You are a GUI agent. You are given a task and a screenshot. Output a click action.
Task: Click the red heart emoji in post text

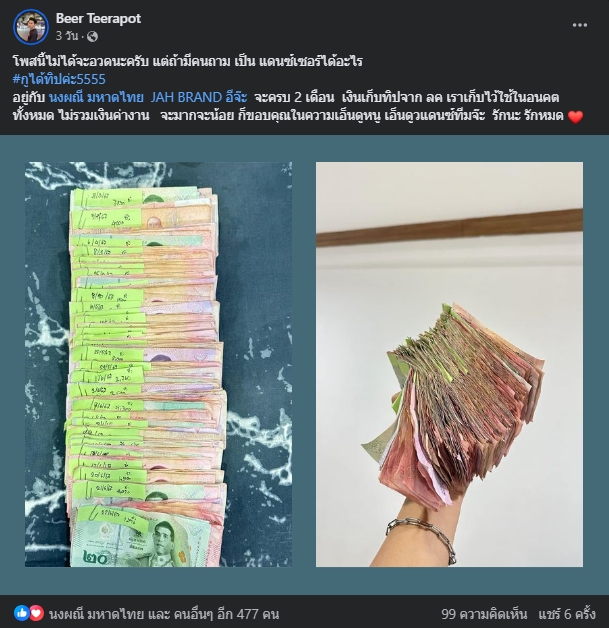[x=575, y=117]
